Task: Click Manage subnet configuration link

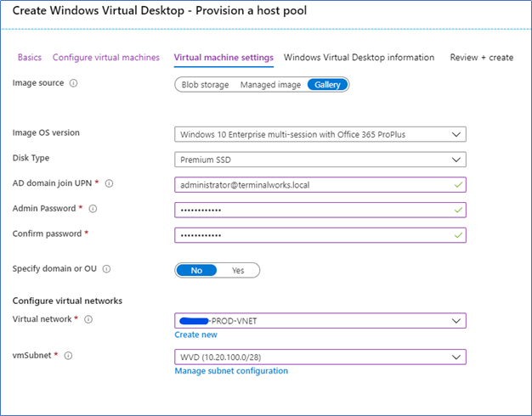Action: pos(231,371)
